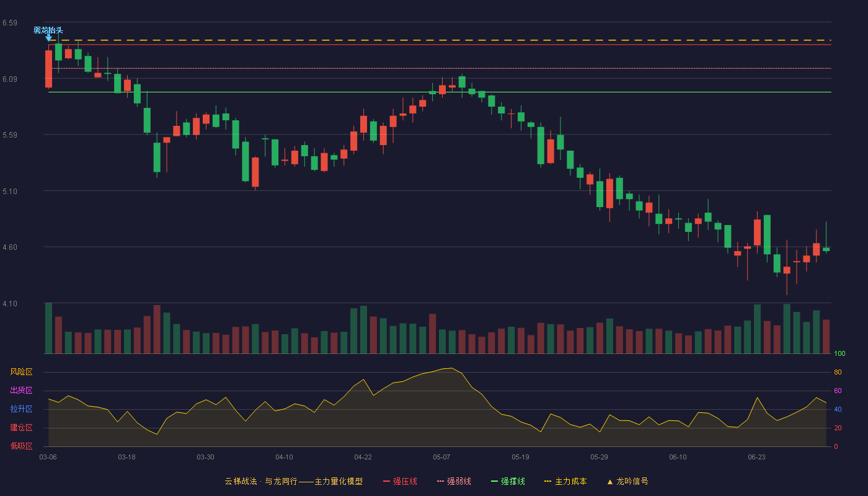Screen dimensions: 868x496
Task: Click the 4.60 price axis label
Action: (x=9, y=247)
